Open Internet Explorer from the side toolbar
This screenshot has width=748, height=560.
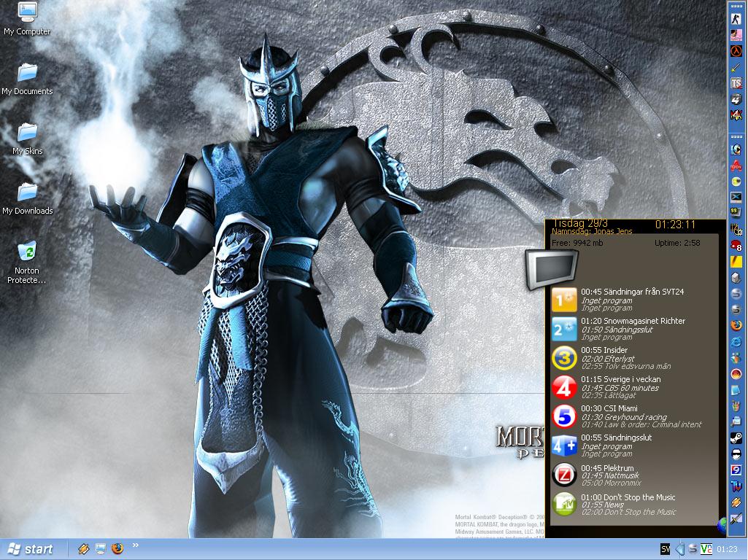pos(736,341)
